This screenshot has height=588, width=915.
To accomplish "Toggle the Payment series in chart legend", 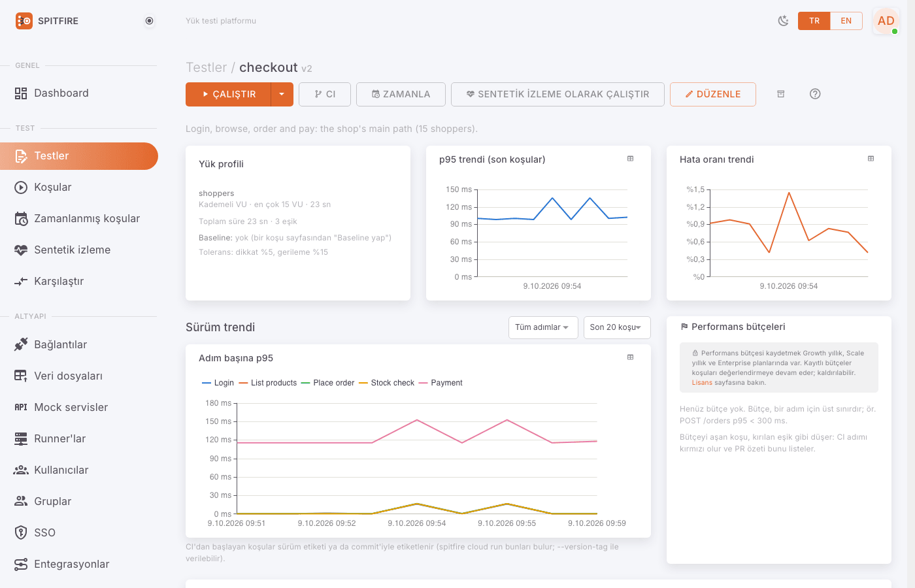I will click(x=441, y=383).
